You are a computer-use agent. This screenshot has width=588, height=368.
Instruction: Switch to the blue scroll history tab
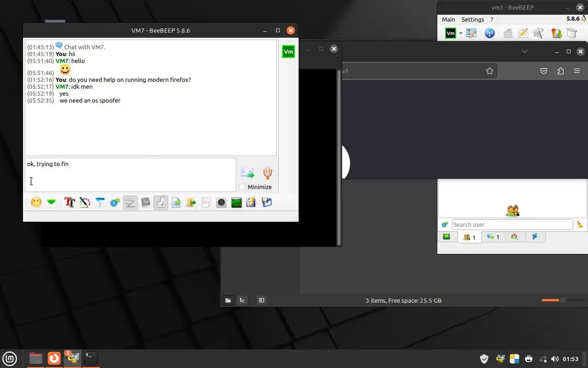[535, 237]
